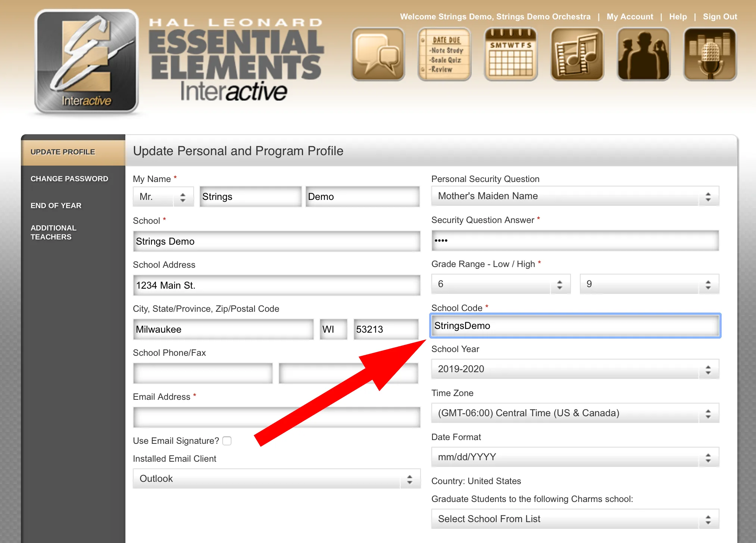This screenshot has width=756, height=543.
Task: Open the students silhouettes icon
Action: point(644,54)
